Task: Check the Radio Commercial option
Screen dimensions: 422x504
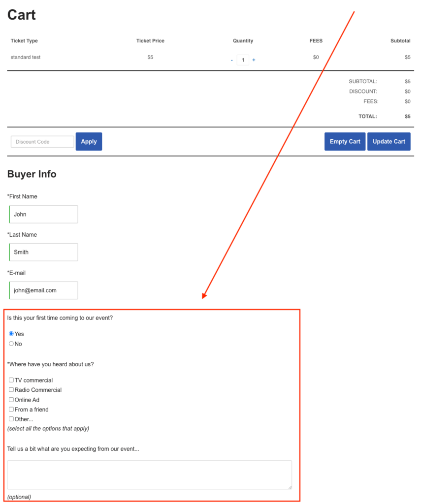Action: [11, 390]
